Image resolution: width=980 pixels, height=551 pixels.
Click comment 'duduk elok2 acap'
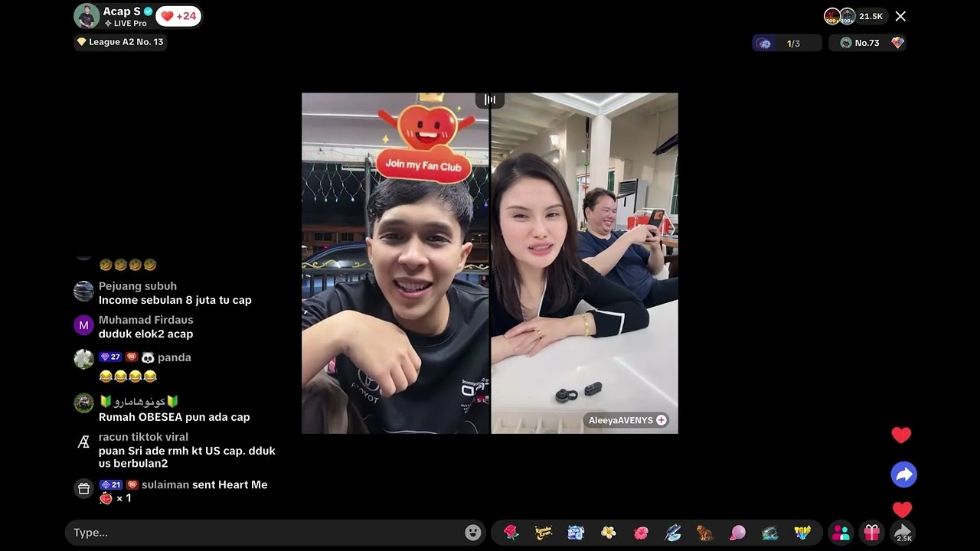(x=145, y=334)
